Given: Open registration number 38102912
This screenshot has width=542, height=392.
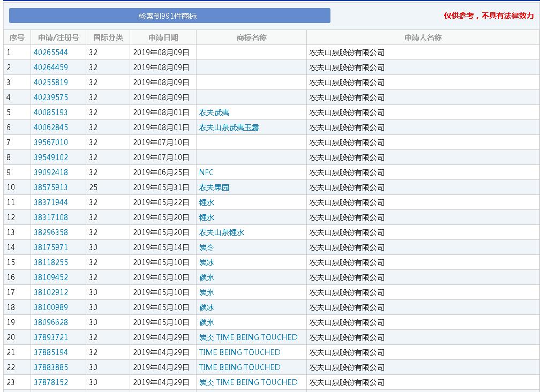Looking at the screenshot, I should [51, 292].
